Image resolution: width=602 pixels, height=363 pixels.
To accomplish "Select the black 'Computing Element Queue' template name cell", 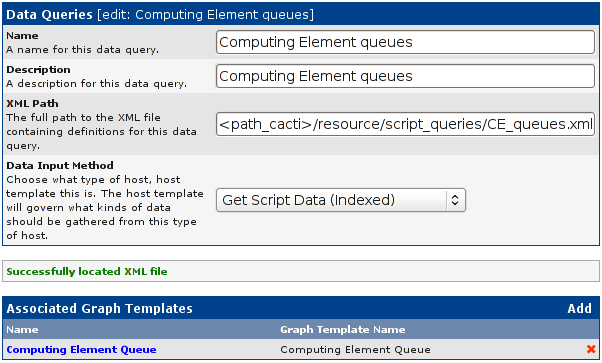I will pyautogui.click(x=355, y=350).
